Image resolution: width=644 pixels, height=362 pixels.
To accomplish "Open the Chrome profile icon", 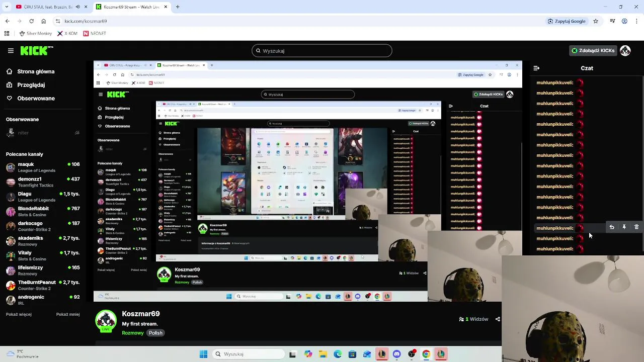I will 624,21.
